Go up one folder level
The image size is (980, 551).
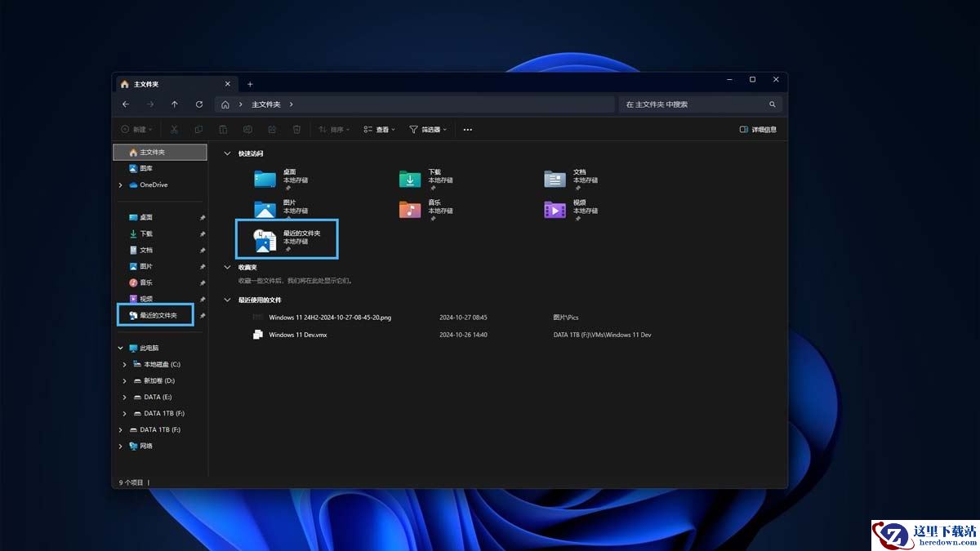[x=175, y=104]
